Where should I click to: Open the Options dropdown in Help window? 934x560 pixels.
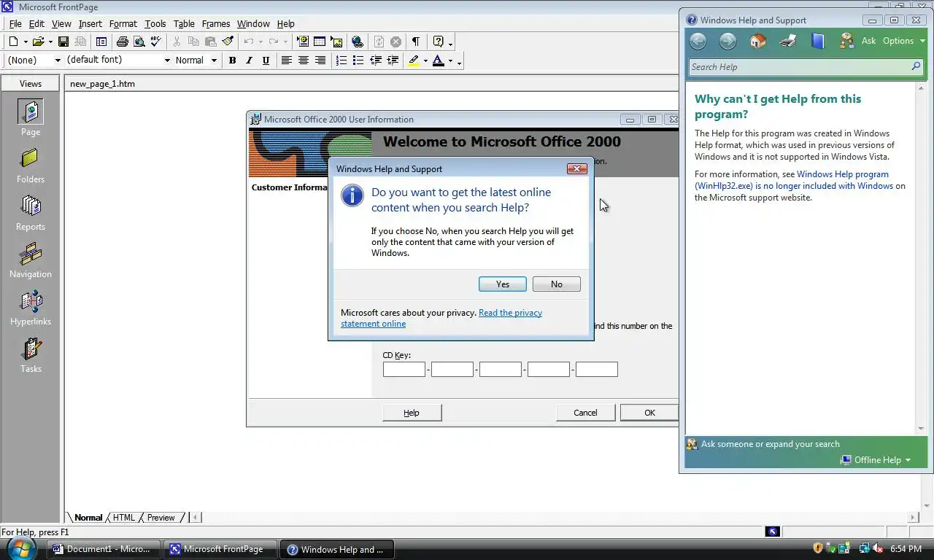903,41
